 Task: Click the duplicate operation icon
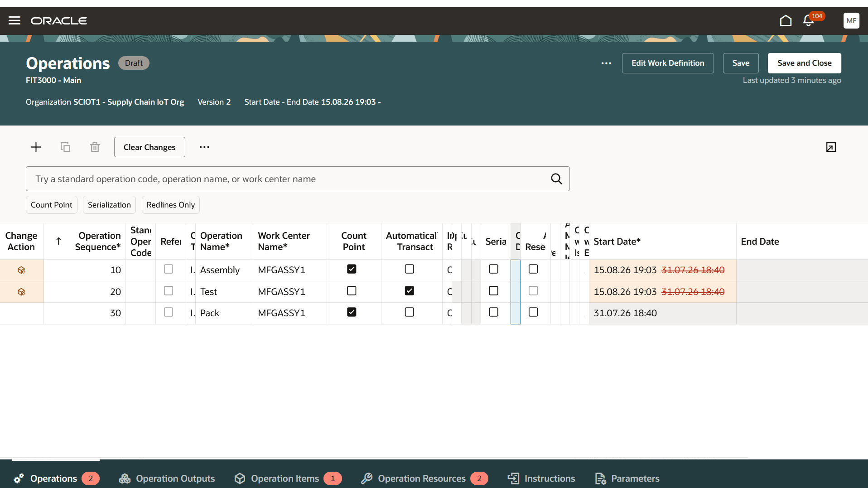point(65,147)
